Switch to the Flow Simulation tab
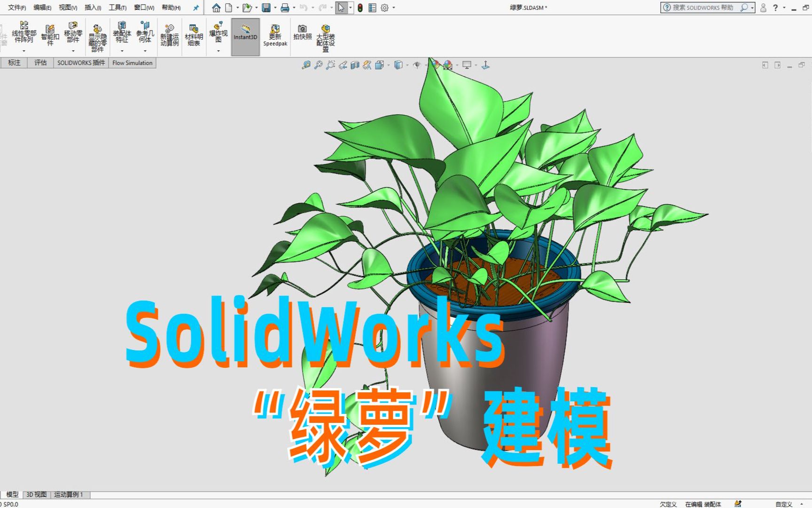812x508 pixels. click(x=132, y=63)
